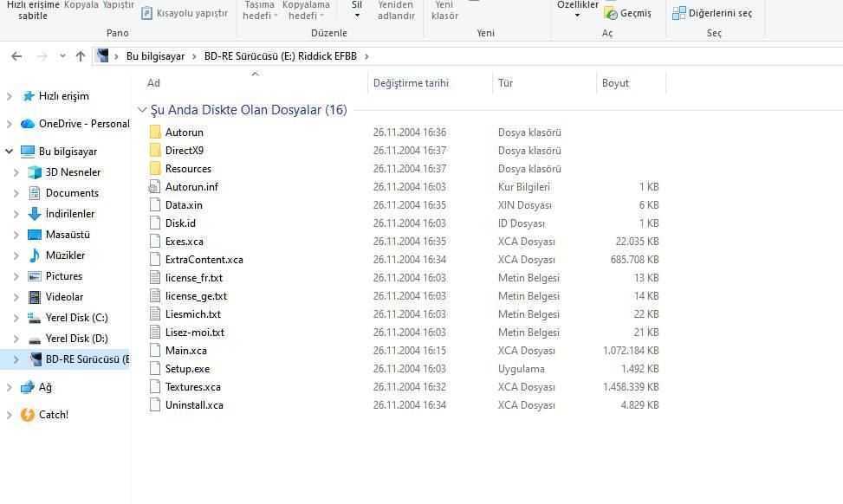Collapse Bu bilgisayar tree node
This screenshot has height=504, width=843.
coord(10,152)
